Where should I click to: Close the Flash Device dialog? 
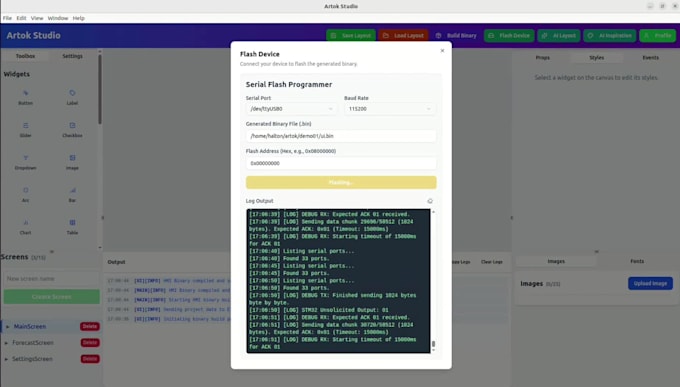pos(442,51)
